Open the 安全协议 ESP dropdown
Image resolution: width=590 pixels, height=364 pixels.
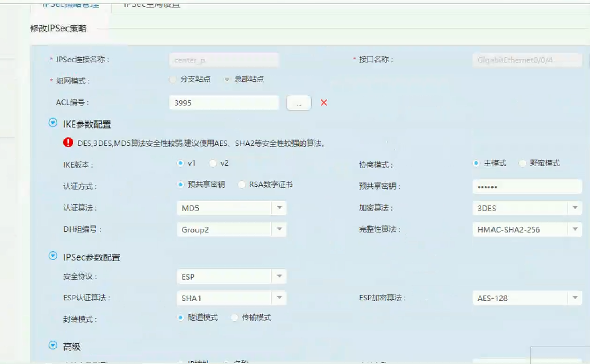coord(231,277)
